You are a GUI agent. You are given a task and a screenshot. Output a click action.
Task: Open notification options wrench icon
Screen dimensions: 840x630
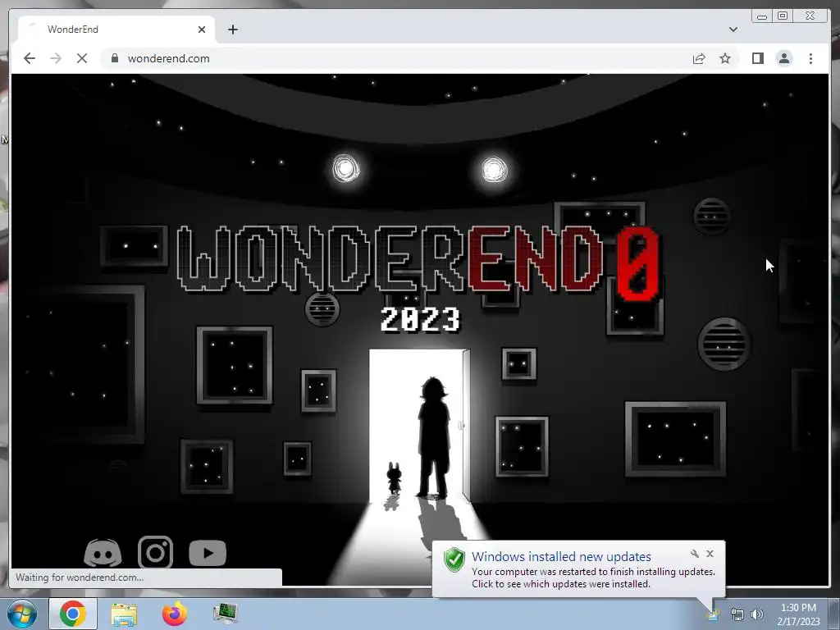pos(694,554)
